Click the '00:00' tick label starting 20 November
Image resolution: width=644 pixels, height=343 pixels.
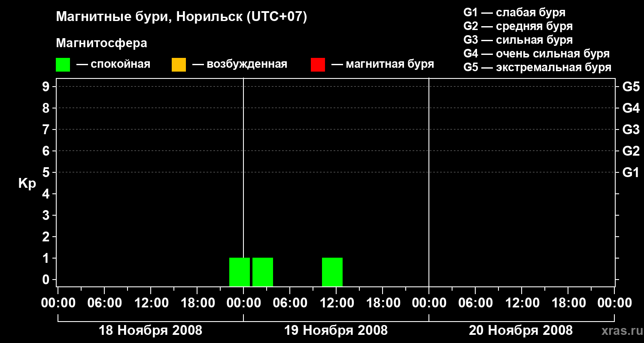(x=429, y=303)
